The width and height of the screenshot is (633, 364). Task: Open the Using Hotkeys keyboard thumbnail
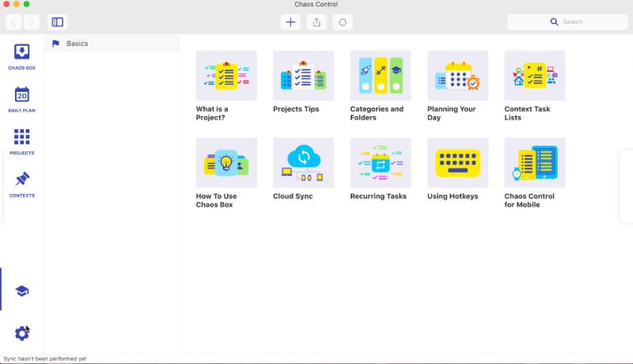click(x=458, y=163)
